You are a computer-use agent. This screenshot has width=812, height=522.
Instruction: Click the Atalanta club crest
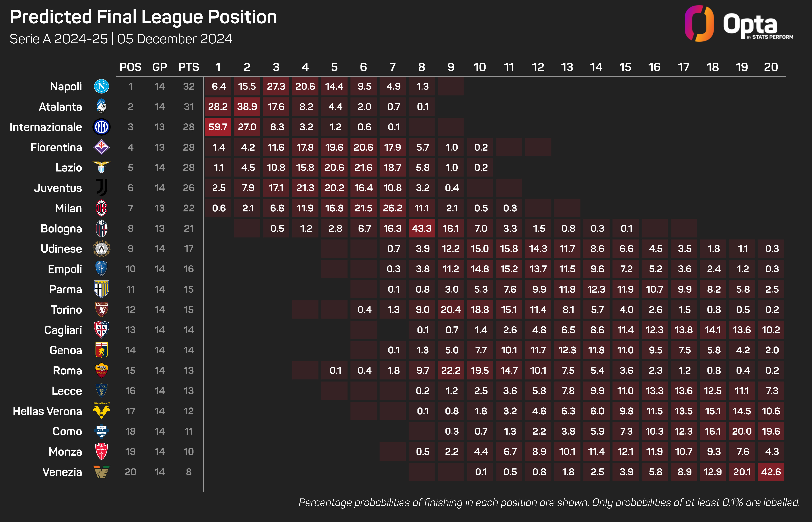[x=101, y=106]
